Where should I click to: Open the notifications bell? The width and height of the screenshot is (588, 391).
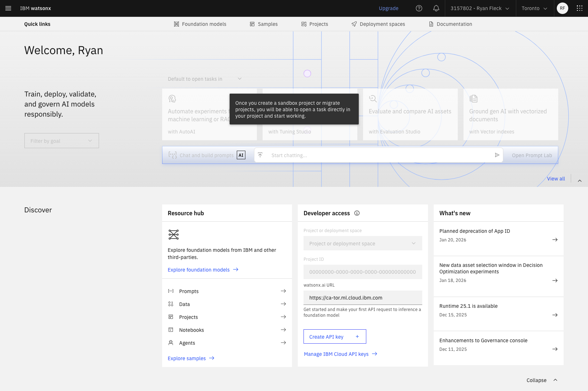point(436,8)
